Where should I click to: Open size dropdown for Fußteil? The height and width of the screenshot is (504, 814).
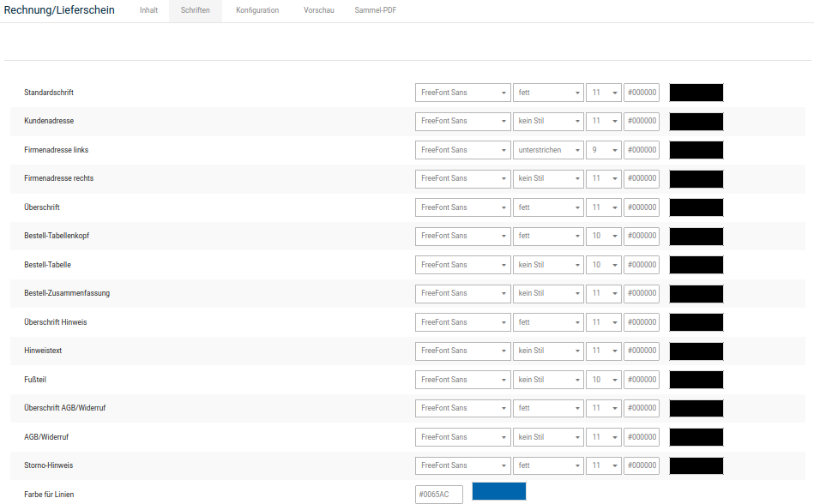tap(603, 380)
